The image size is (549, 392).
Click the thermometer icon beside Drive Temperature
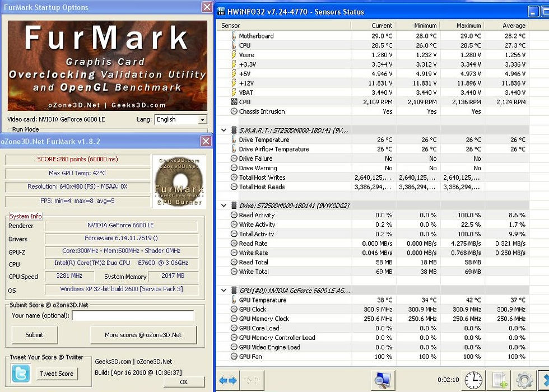coord(234,139)
